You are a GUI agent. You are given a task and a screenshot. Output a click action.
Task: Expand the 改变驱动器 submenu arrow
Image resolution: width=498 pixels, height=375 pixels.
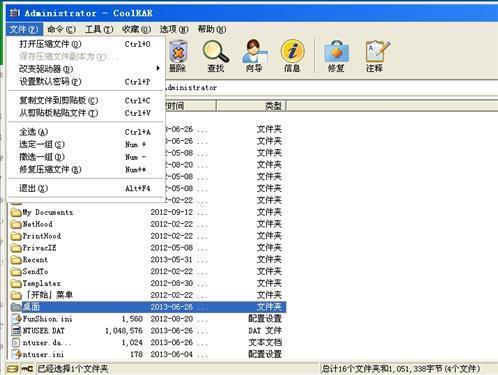tap(158, 68)
